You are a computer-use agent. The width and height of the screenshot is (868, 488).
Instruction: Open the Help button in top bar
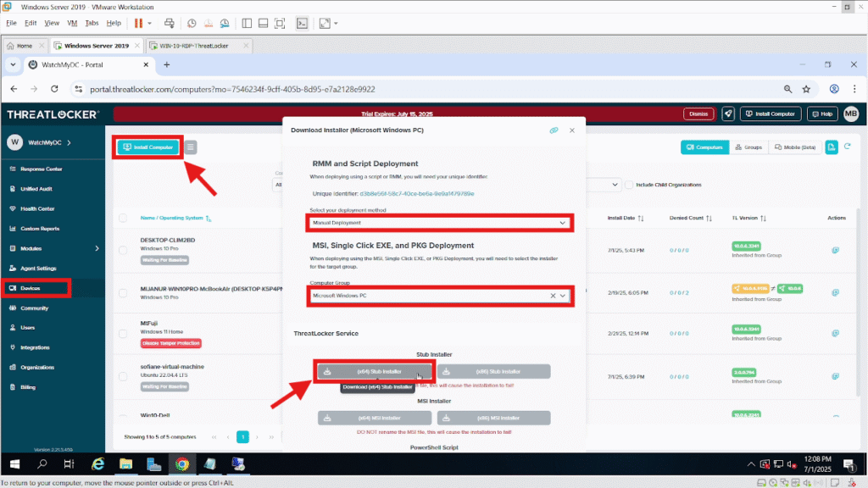coord(822,114)
